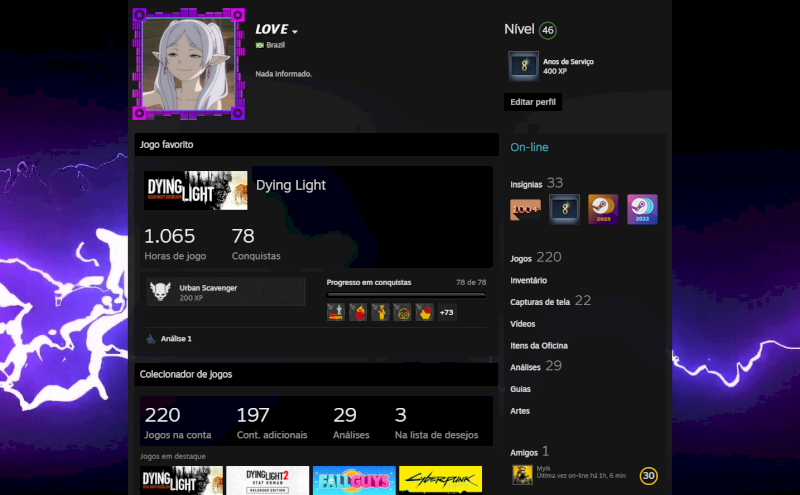The height and width of the screenshot is (495, 800).
Task: Click the achievement progress bar
Action: point(406,295)
